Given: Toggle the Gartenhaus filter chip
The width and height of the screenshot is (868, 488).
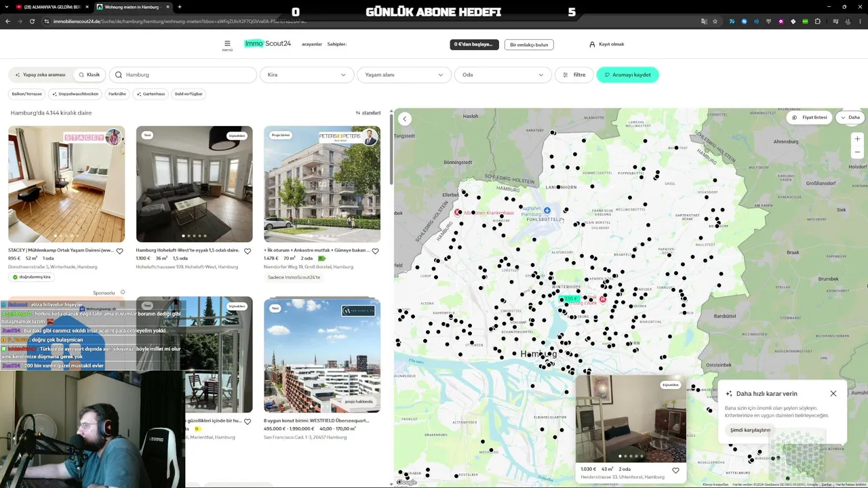Looking at the screenshot, I should (x=151, y=94).
